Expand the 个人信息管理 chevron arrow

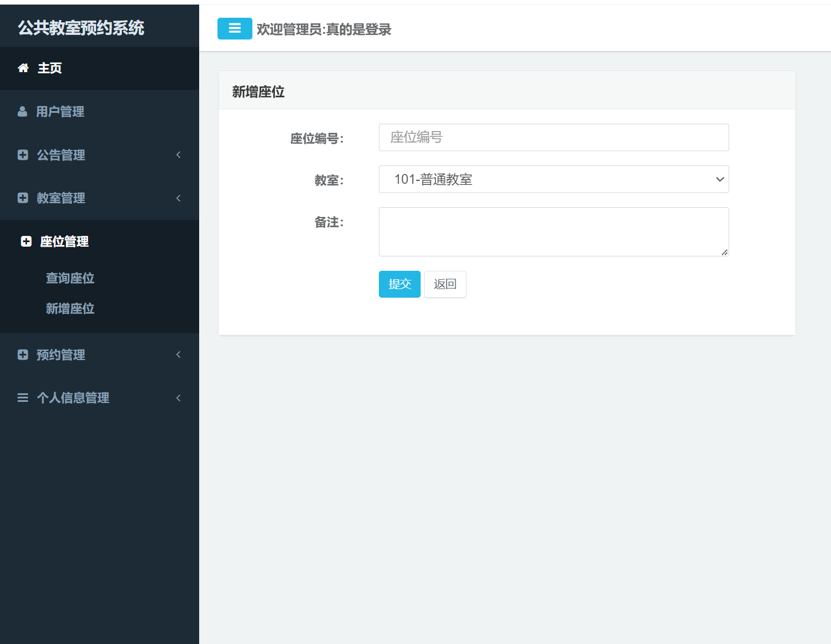click(x=179, y=398)
